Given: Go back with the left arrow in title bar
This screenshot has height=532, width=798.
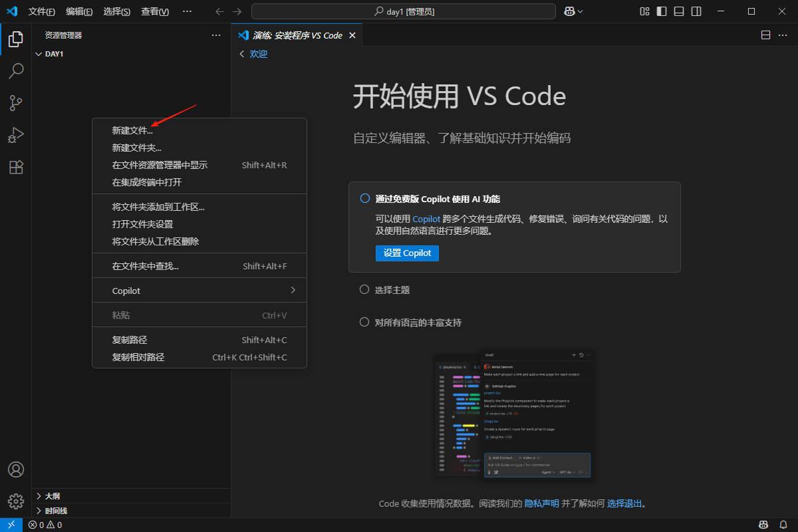Looking at the screenshot, I should 220,11.
